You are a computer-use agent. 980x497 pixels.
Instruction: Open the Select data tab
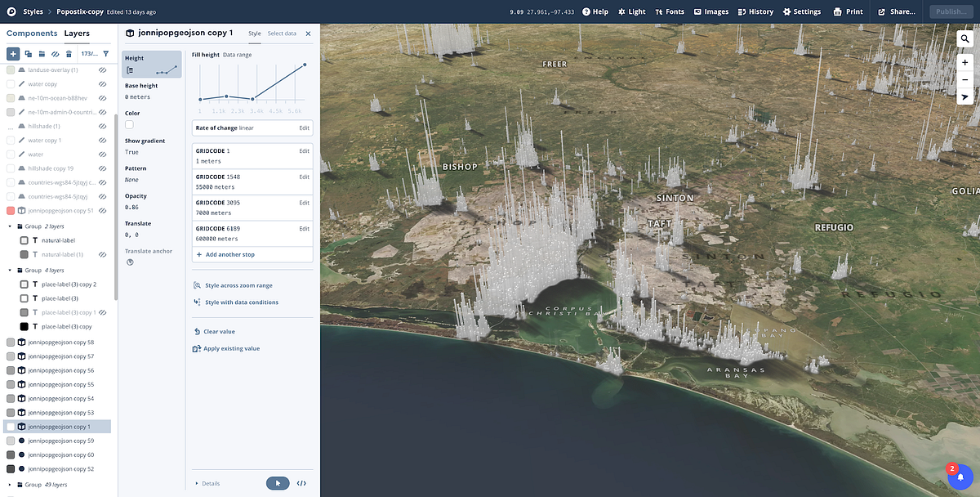tap(281, 34)
